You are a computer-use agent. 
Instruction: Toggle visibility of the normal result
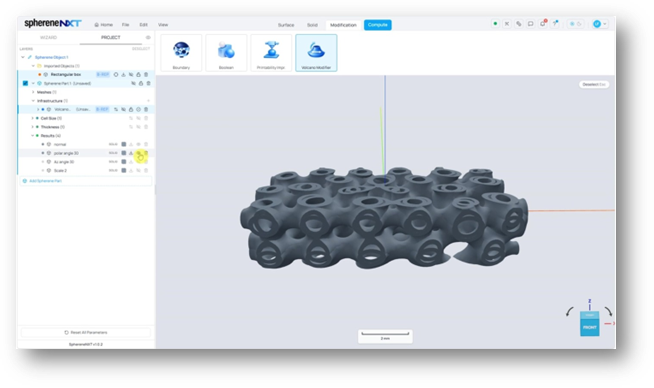tap(138, 144)
